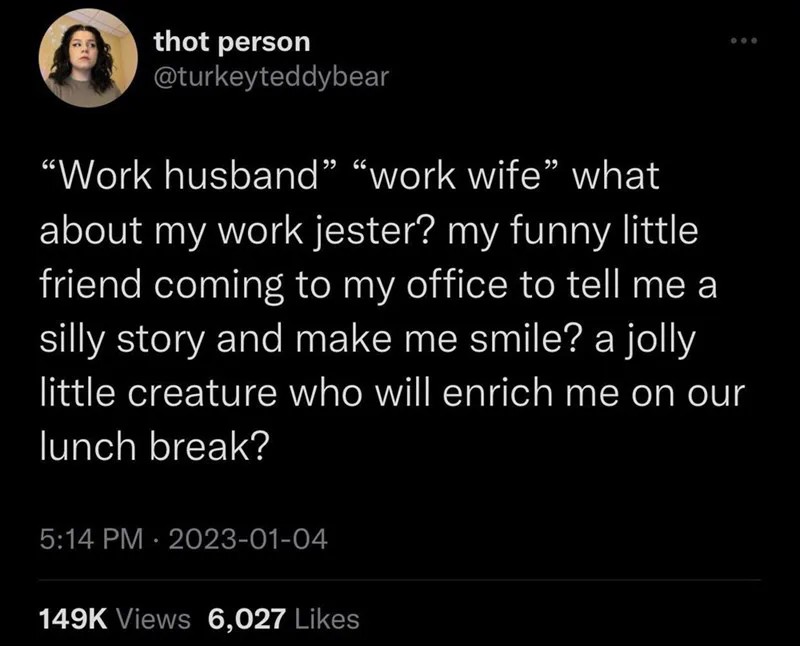Show the 6,027 Likes list
Screen dimensions: 800x646
tap(283, 619)
